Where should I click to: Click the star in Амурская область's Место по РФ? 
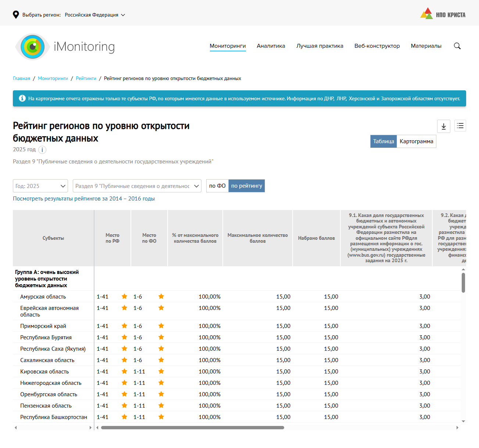(124, 296)
